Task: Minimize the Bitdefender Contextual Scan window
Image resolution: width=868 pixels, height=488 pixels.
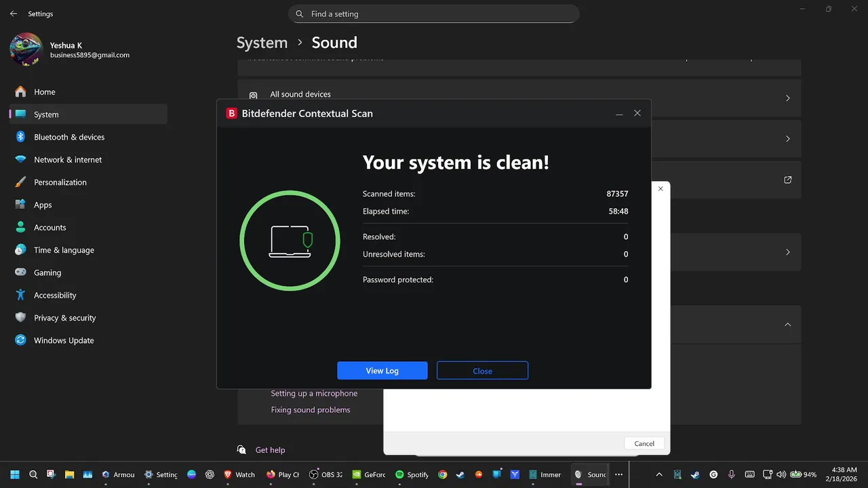Action: (x=618, y=114)
